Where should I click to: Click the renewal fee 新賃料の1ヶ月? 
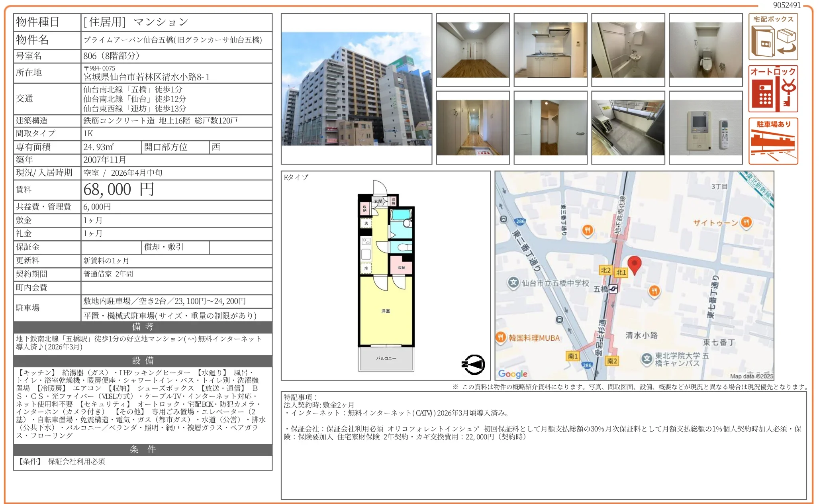106,261
